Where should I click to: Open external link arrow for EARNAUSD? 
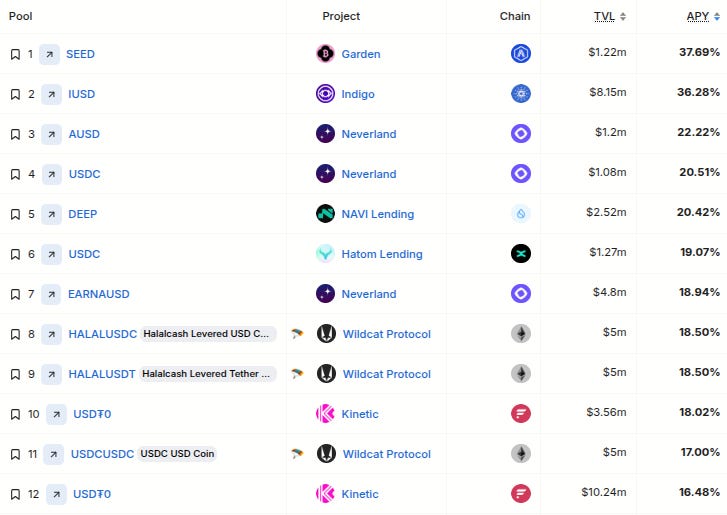51,294
